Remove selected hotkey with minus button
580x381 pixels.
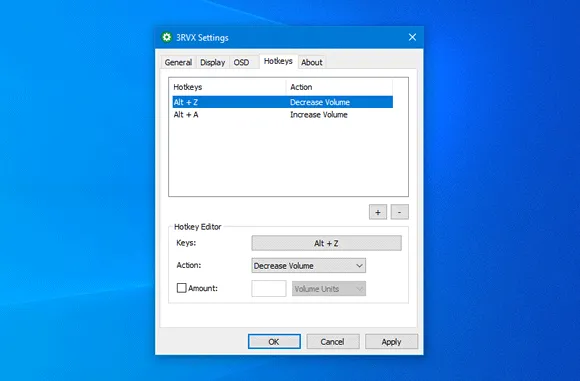point(399,212)
